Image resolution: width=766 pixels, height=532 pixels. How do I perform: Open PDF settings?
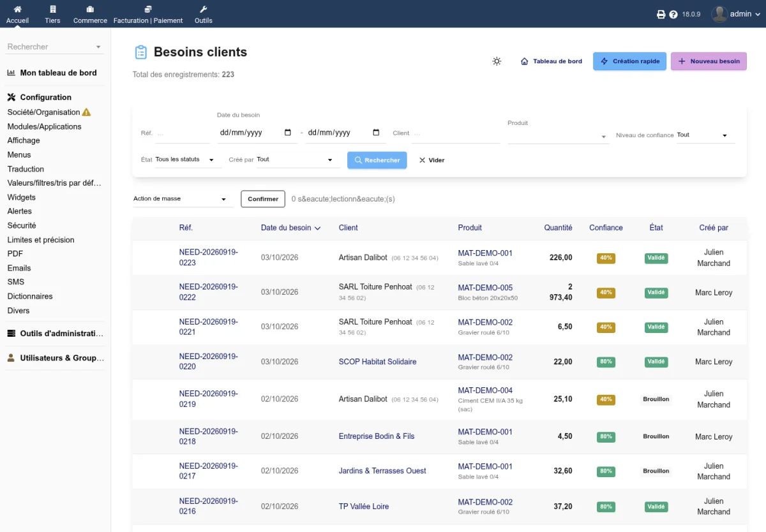point(15,254)
